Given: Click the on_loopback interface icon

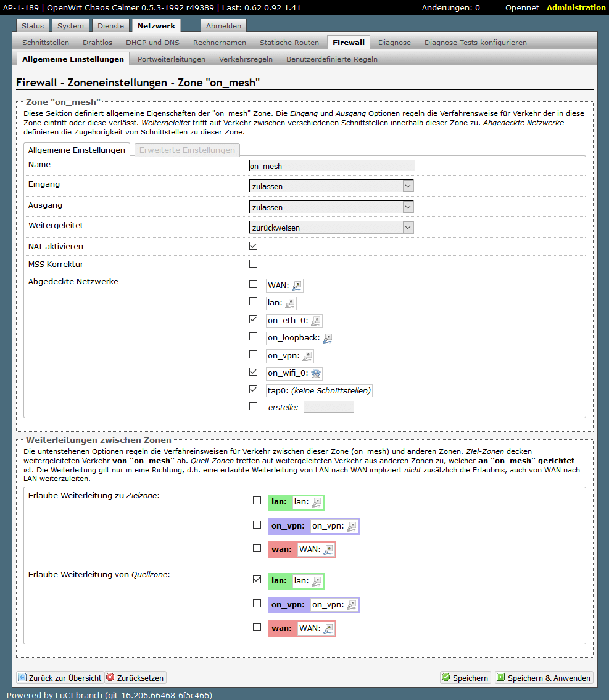Looking at the screenshot, I should click(x=328, y=338).
